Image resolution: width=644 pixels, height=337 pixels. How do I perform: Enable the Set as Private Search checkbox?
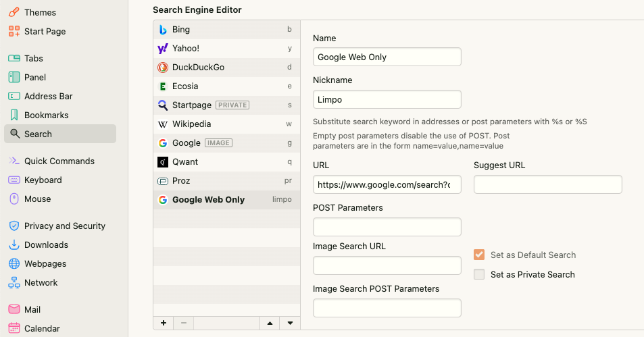(479, 274)
